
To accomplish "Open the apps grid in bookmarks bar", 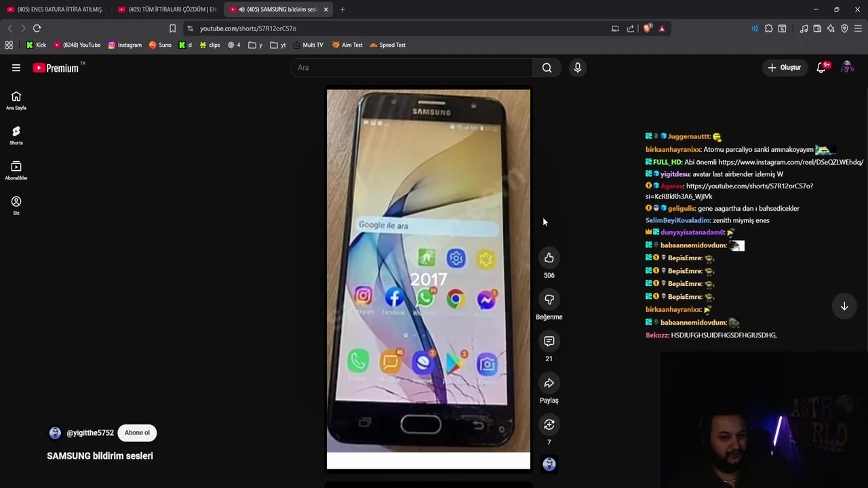I will coord(9,45).
